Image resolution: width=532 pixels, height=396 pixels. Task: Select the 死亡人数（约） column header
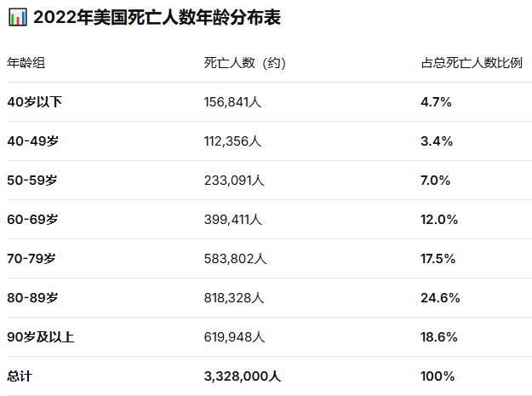249,63
